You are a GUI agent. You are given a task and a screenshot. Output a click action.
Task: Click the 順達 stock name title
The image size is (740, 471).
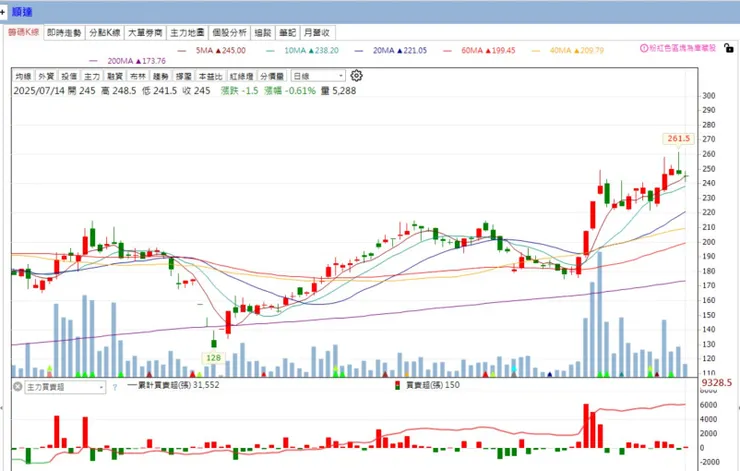22,12
